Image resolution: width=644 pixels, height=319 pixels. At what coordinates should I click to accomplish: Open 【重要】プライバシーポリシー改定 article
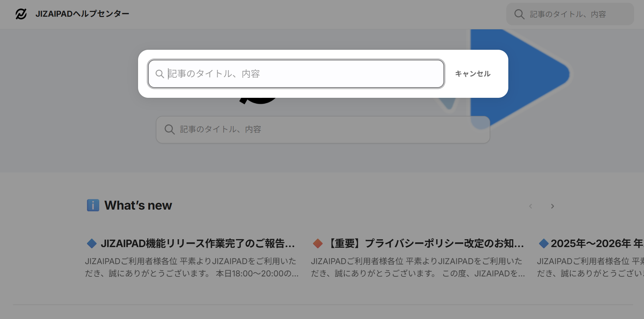pos(425,243)
